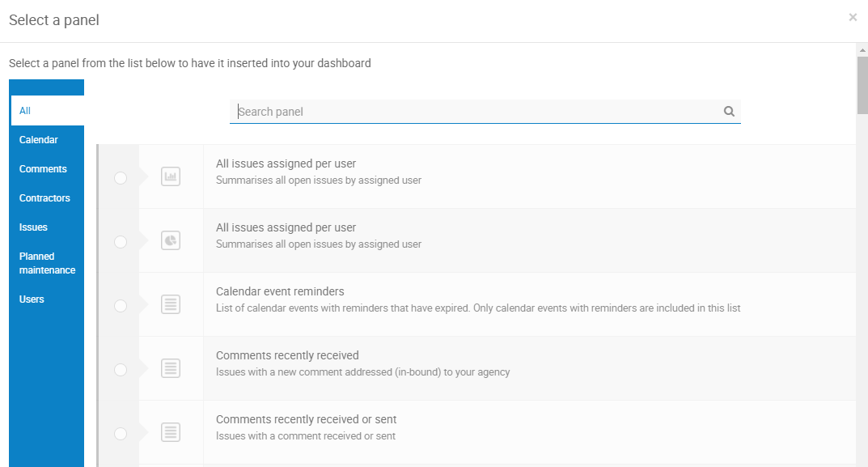Open the Users category

click(32, 299)
